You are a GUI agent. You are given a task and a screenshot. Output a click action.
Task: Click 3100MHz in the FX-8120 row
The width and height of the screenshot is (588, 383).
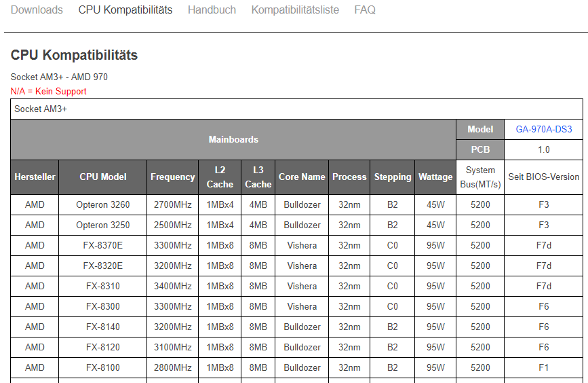point(172,347)
